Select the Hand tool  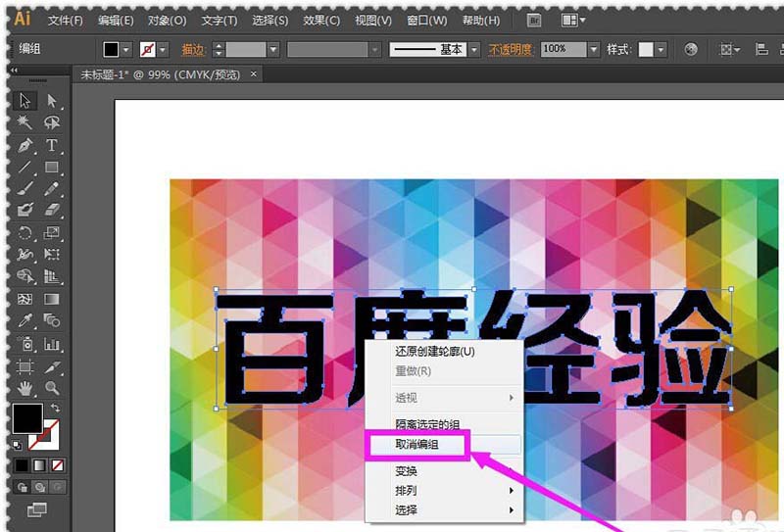(x=24, y=388)
